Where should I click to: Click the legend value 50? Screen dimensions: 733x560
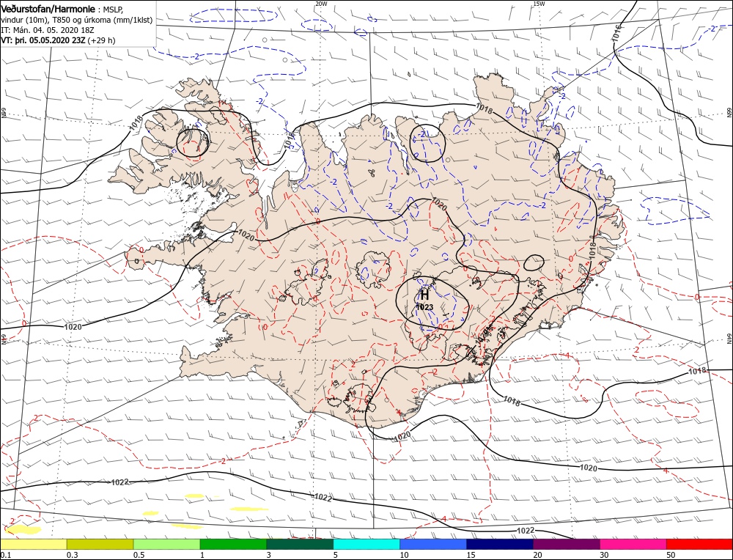(671, 555)
